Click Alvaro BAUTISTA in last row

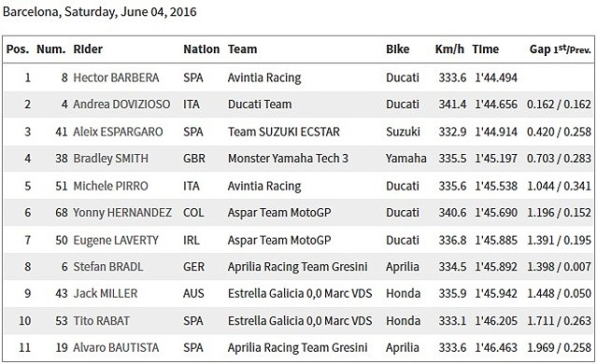116,347
